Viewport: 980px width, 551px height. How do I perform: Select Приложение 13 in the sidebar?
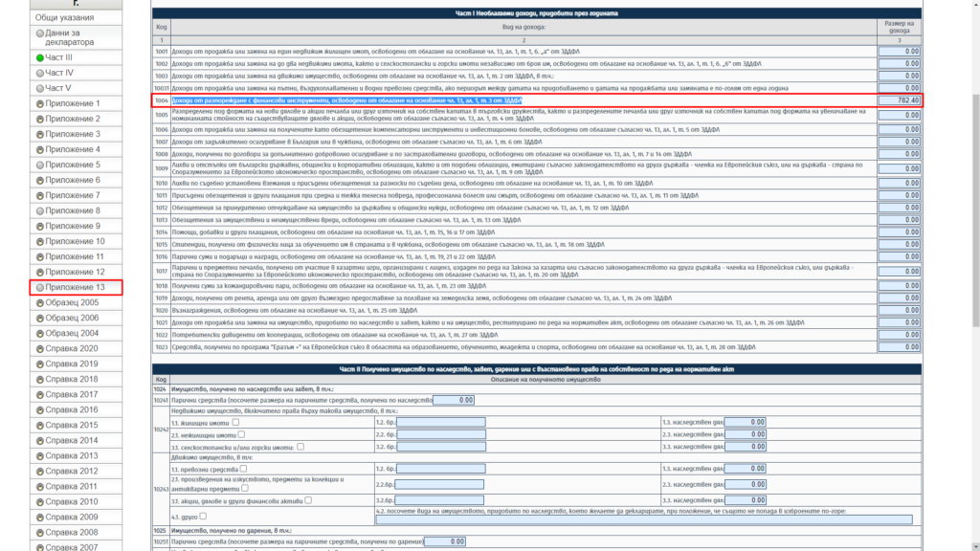75,287
